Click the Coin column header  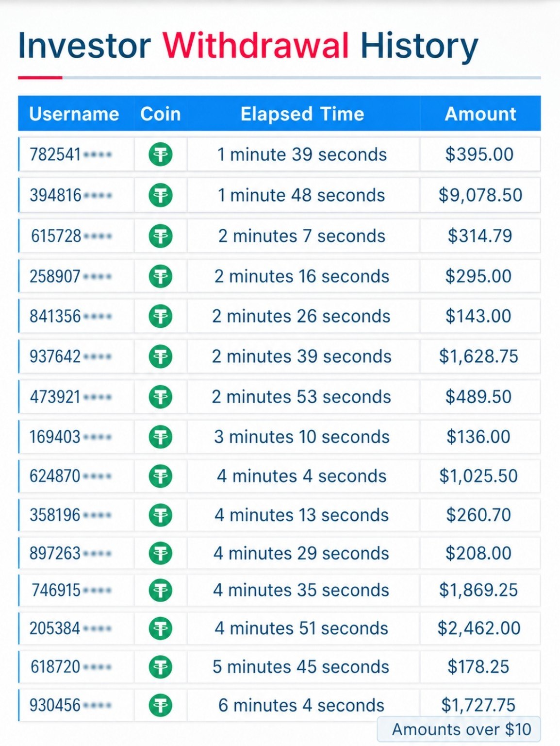(x=161, y=114)
